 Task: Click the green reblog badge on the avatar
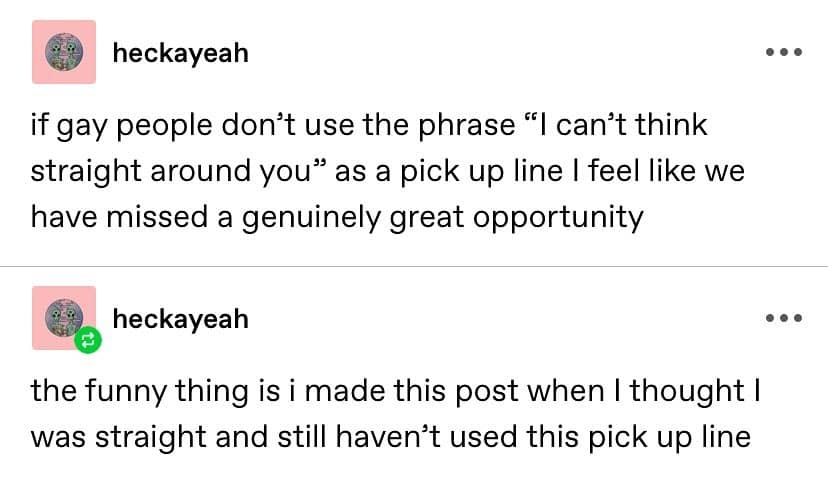(x=88, y=341)
